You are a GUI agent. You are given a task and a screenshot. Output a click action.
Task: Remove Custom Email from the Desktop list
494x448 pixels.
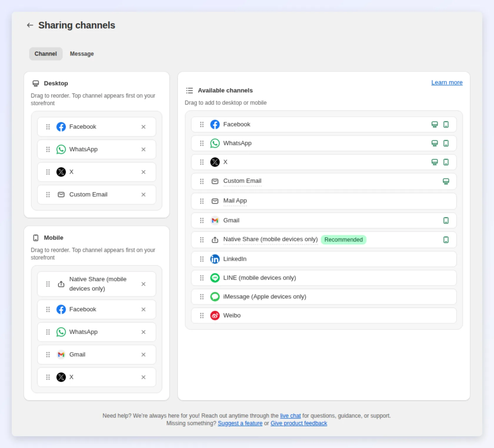click(143, 195)
